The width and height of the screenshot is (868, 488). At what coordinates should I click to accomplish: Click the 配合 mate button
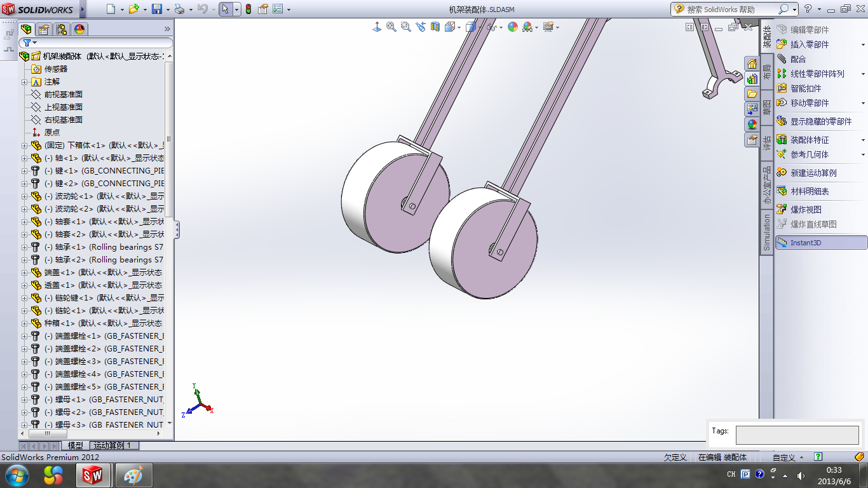tap(791, 59)
